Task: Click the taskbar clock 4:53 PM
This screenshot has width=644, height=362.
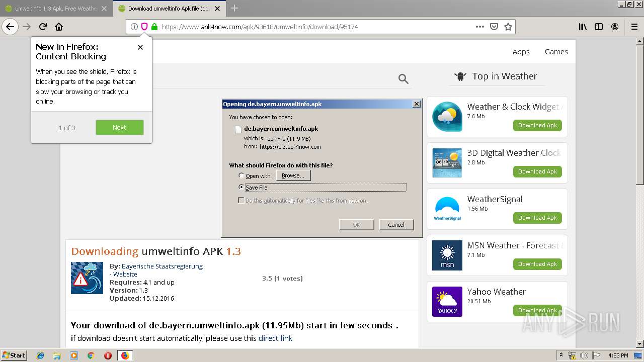Action: 618,355
